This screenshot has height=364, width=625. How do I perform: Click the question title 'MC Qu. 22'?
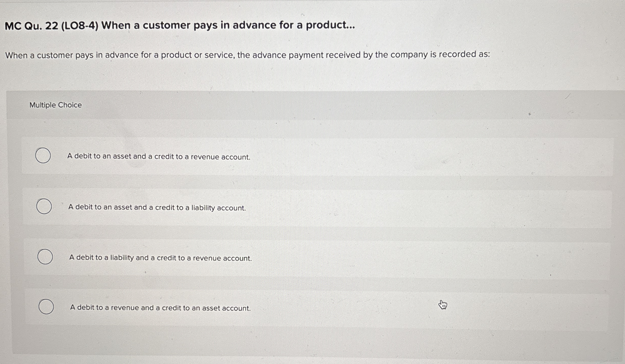click(178, 25)
